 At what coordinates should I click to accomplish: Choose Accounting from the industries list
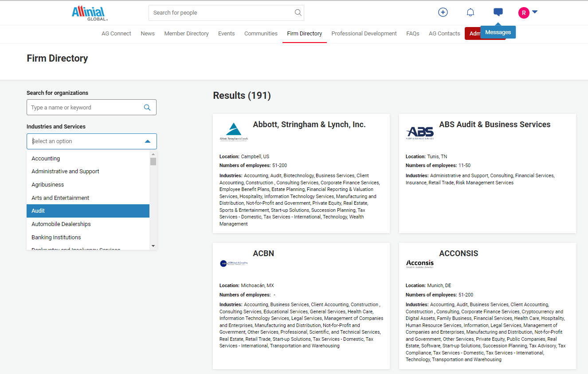click(x=88, y=158)
